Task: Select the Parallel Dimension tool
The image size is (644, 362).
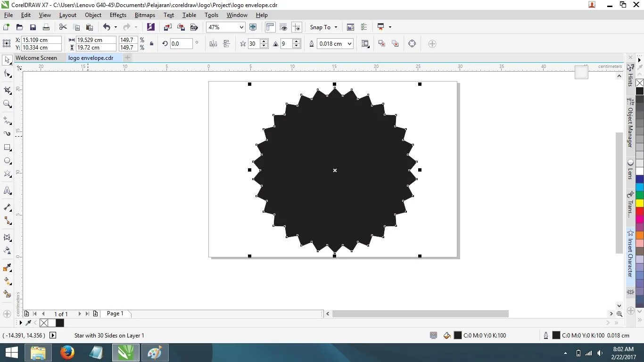Action: (8, 207)
